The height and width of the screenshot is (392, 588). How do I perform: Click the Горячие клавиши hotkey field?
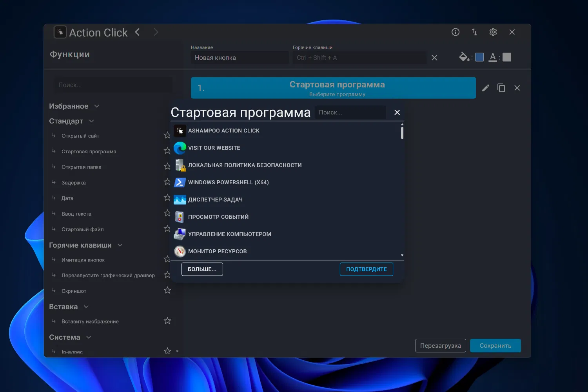(x=359, y=58)
